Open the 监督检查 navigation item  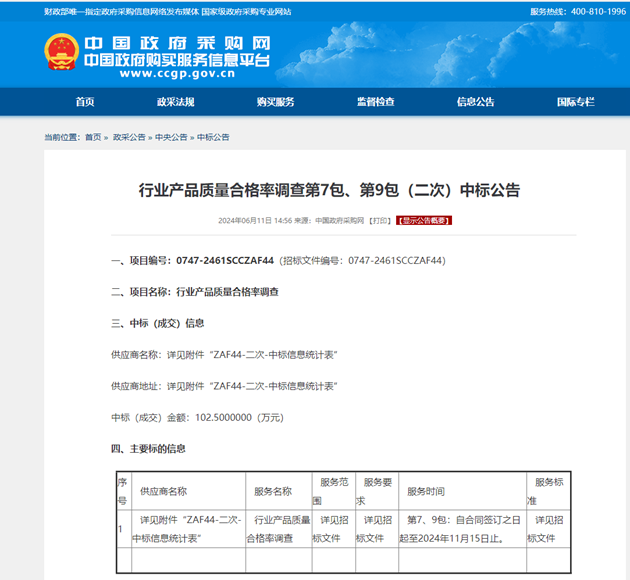tap(376, 102)
